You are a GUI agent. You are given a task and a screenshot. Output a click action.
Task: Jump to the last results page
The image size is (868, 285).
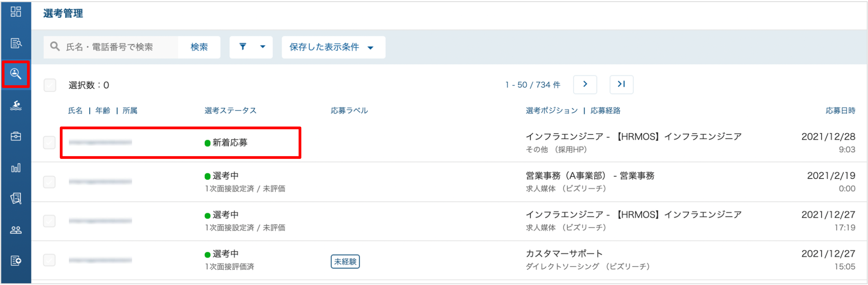point(621,85)
